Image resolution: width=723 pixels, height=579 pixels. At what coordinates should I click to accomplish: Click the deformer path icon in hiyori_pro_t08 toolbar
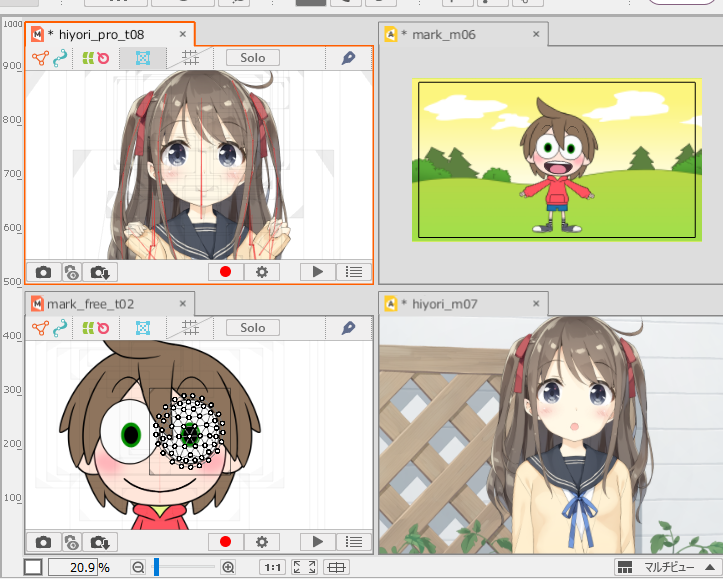click(59, 58)
